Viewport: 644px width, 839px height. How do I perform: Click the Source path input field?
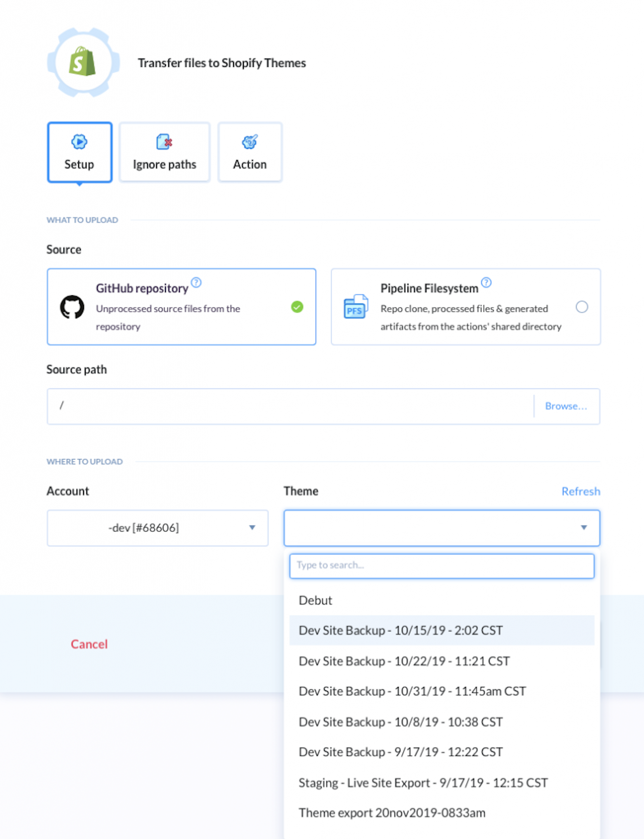290,406
